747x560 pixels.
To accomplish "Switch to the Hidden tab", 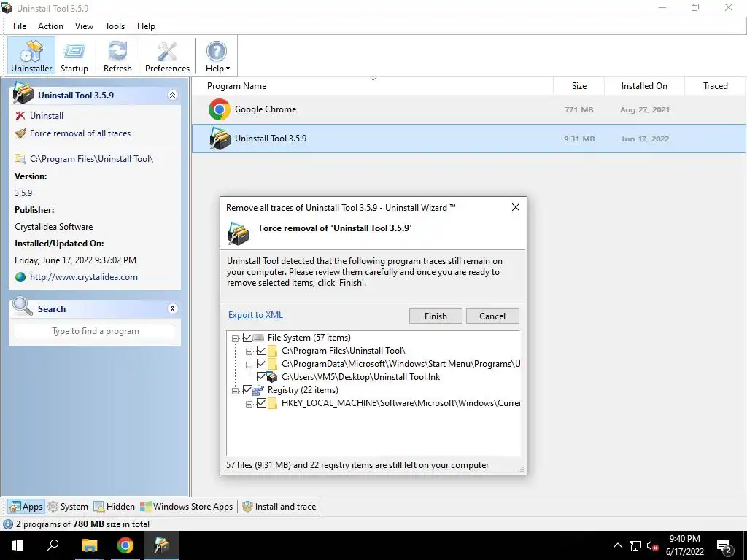I will pos(115,507).
